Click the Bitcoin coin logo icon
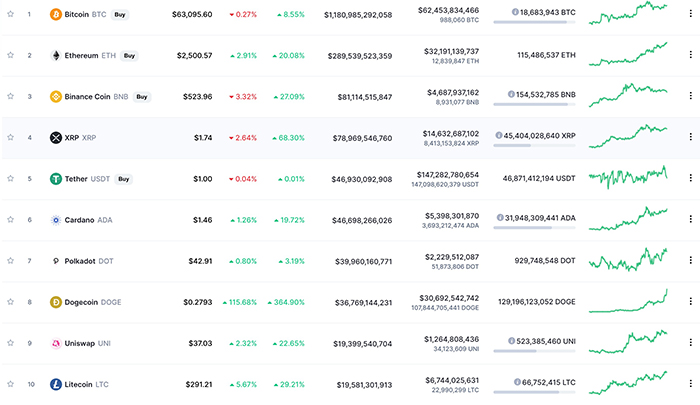This screenshot has height=405, width=700. [x=55, y=15]
